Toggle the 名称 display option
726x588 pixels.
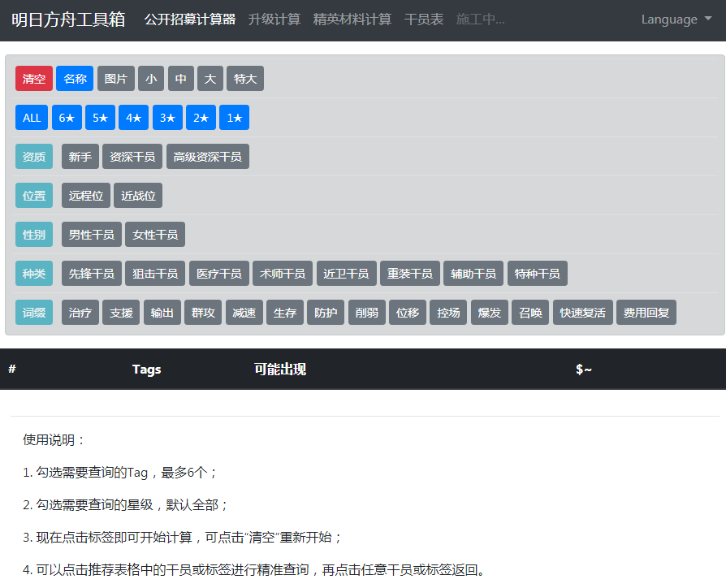coord(75,79)
